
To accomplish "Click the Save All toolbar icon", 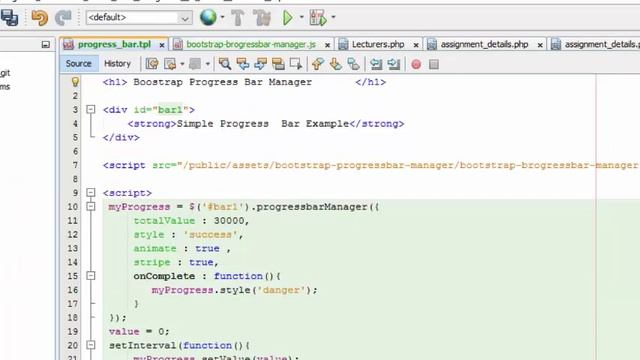I will [x=9, y=18].
